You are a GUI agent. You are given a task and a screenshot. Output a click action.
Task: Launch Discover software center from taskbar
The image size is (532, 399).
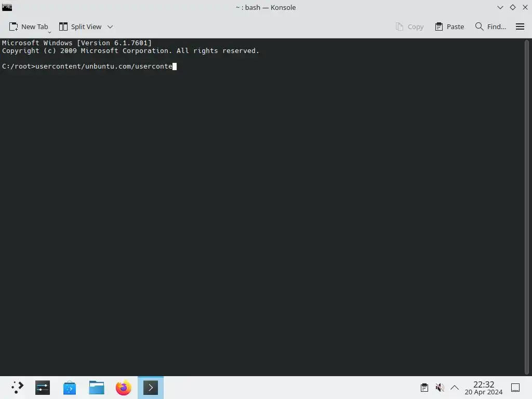70,388
